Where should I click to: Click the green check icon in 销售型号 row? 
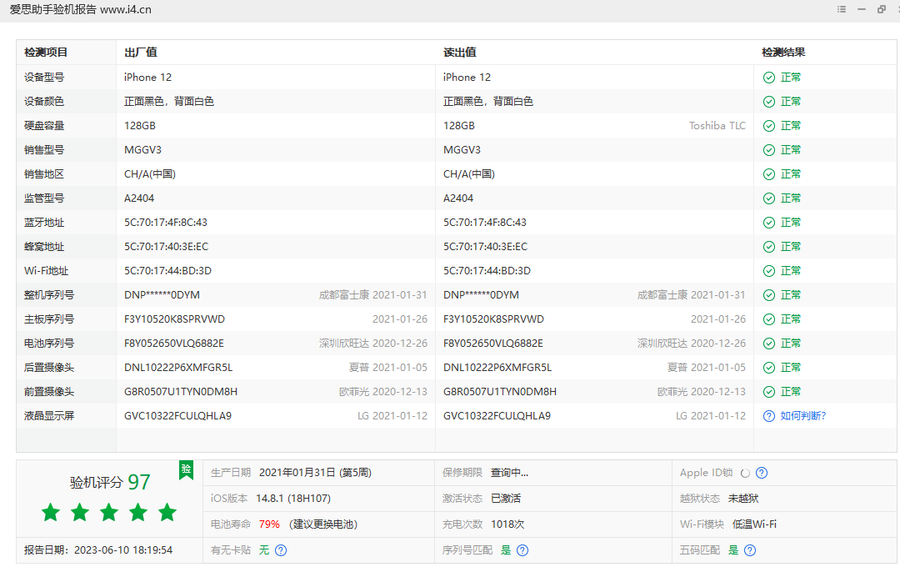[769, 150]
